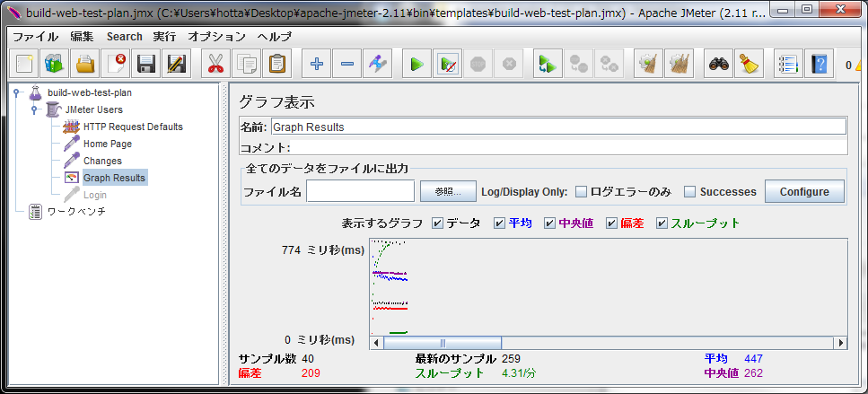Click the Search binoculars icon

(x=719, y=64)
